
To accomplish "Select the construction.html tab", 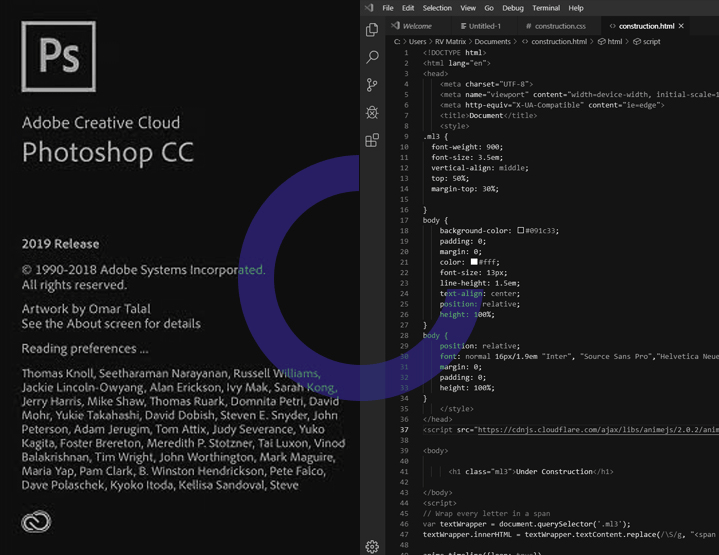I will (x=646, y=26).
